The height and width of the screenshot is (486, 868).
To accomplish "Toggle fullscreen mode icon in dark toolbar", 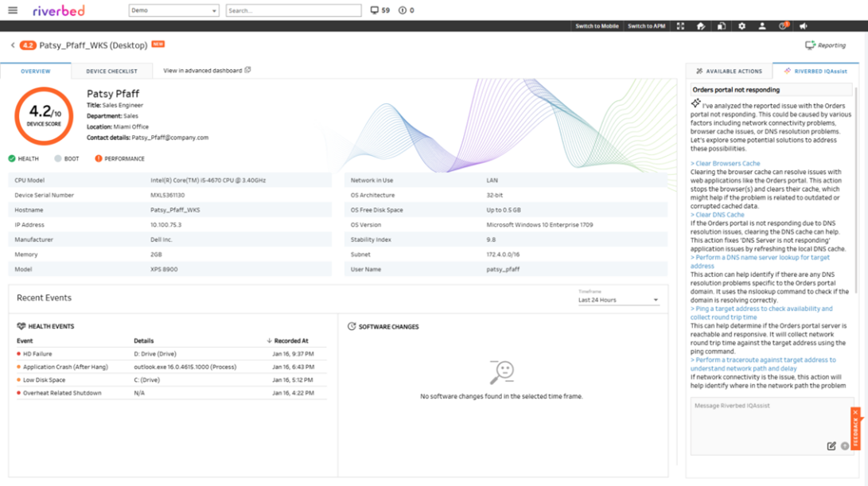I will point(680,26).
